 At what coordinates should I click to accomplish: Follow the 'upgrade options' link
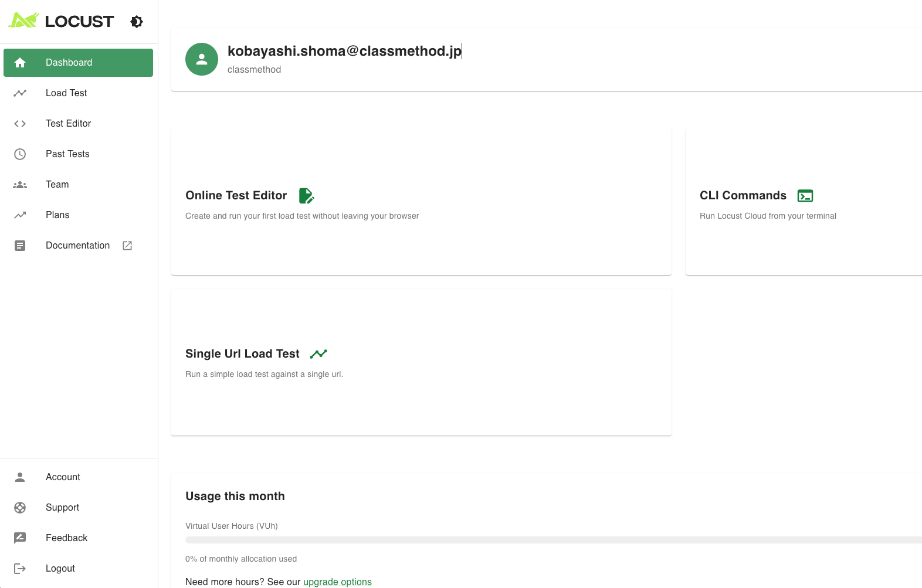pos(337,582)
